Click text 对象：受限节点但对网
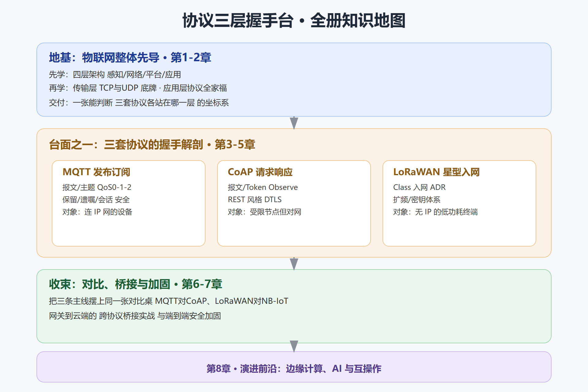The image size is (588, 392). tap(265, 212)
